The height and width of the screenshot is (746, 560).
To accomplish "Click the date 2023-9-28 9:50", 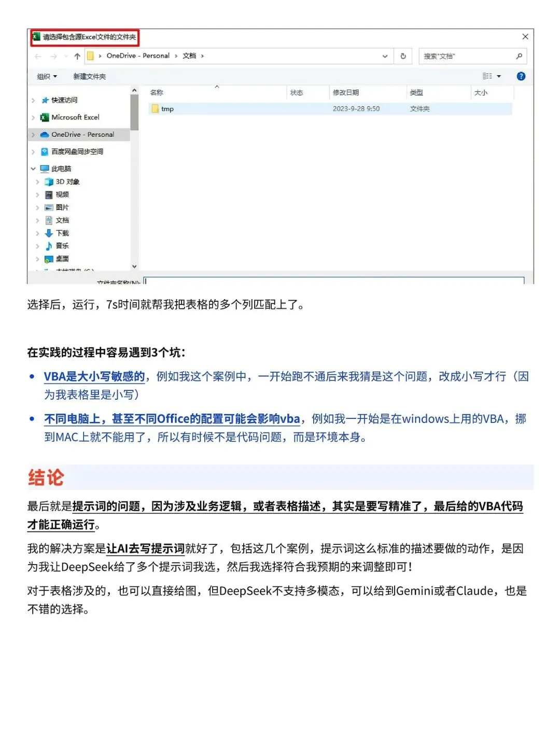I will click(x=356, y=109).
